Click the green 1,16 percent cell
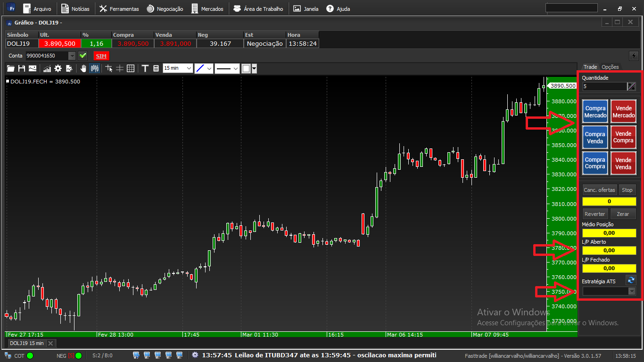Screen dimensions: 644x362 pos(96,43)
